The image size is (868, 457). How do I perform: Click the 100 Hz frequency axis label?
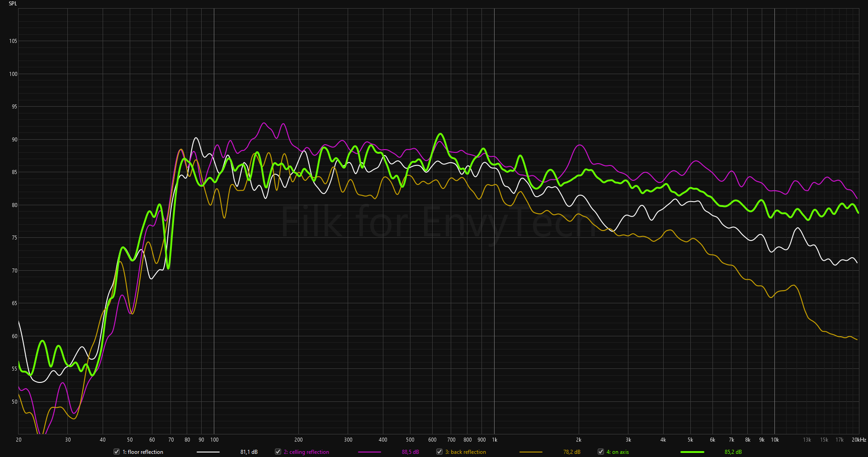click(x=215, y=440)
